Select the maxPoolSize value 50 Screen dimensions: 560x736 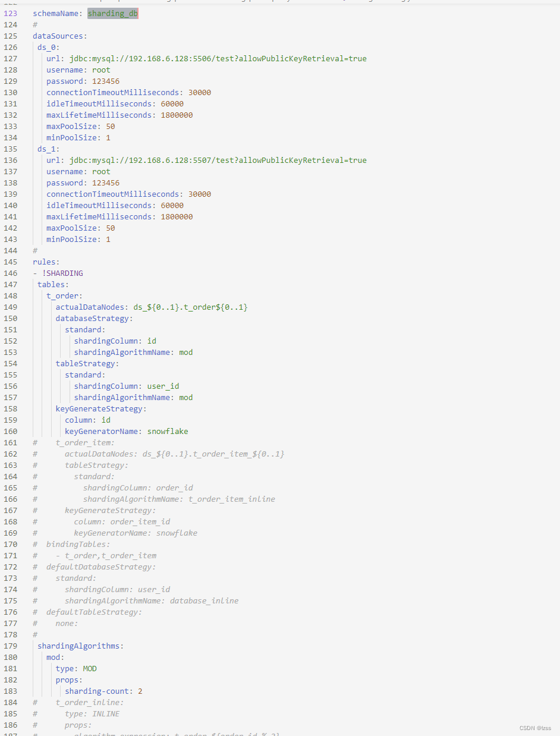(x=110, y=126)
